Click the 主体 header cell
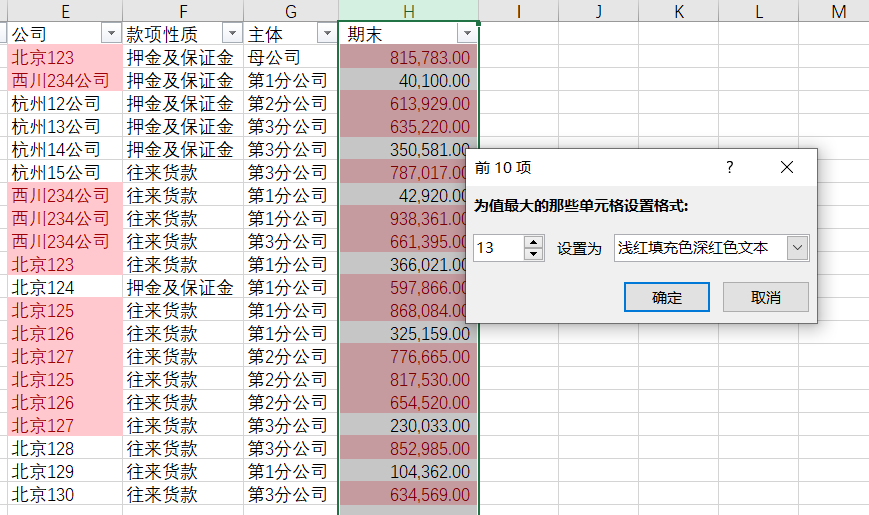This screenshot has height=515, width=869. coord(291,34)
